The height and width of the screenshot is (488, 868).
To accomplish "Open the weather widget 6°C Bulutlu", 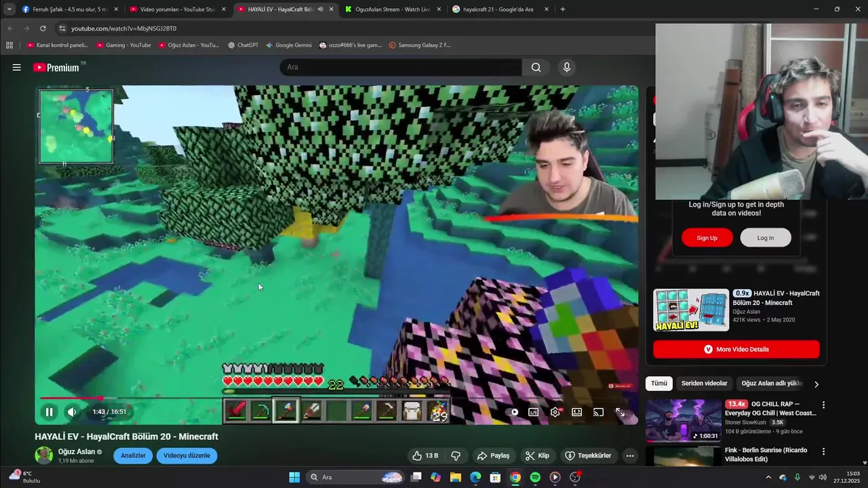I will [24, 476].
